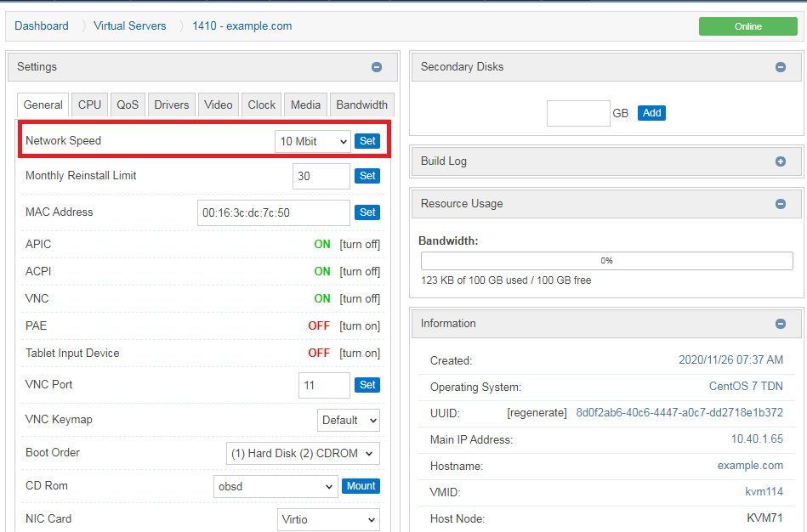807x532 pixels.
Task: Click Mount button for CD Rom
Action: [x=361, y=486]
